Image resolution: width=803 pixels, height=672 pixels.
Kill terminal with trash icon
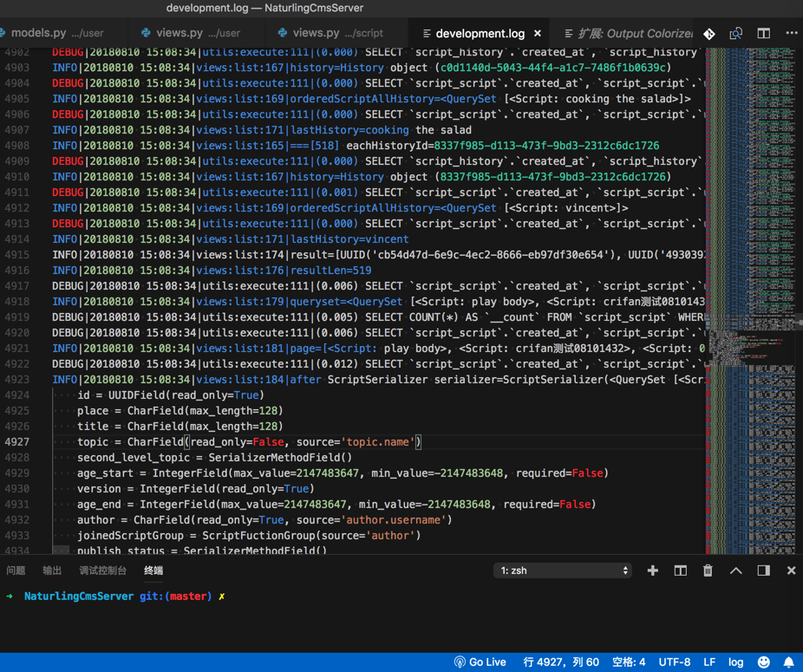[708, 571]
